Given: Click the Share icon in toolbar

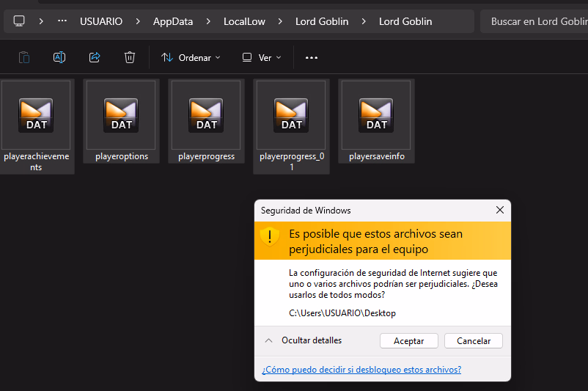Looking at the screenshot, I should click(x=95, y=57).
